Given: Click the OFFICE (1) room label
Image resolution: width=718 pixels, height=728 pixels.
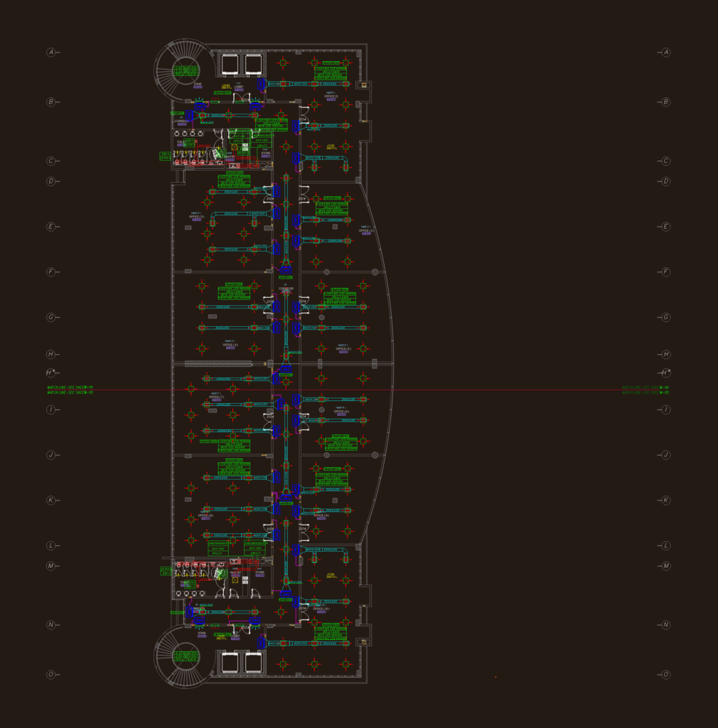Looking at the screenshot, I should 331,96.
